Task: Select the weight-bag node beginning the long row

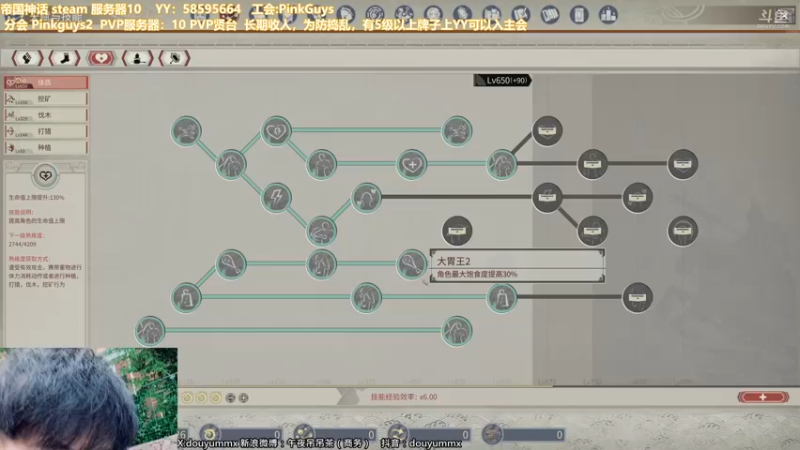Action: click(186, 297)
